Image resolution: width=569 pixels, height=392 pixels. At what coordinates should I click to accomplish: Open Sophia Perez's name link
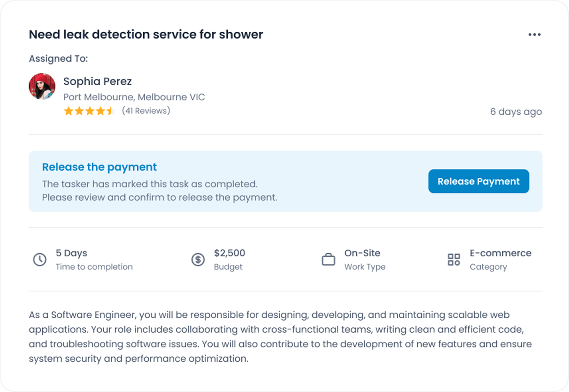point(97,81)
